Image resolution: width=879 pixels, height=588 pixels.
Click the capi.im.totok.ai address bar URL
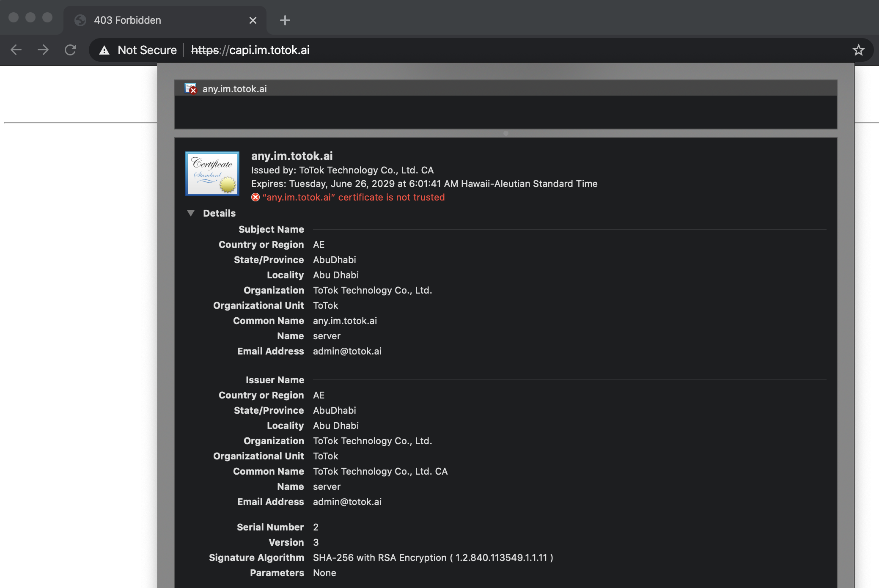pos(250,50)
